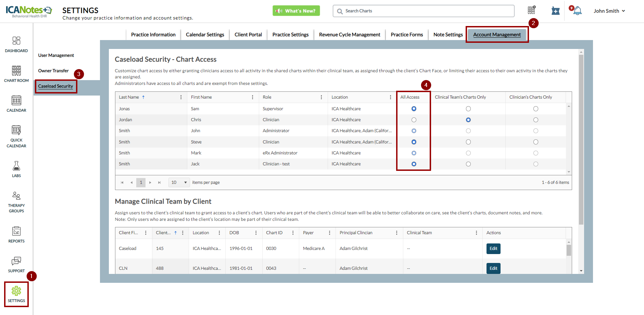Choose Clinician's Charts Only for Steve Smith

(535, 142)
